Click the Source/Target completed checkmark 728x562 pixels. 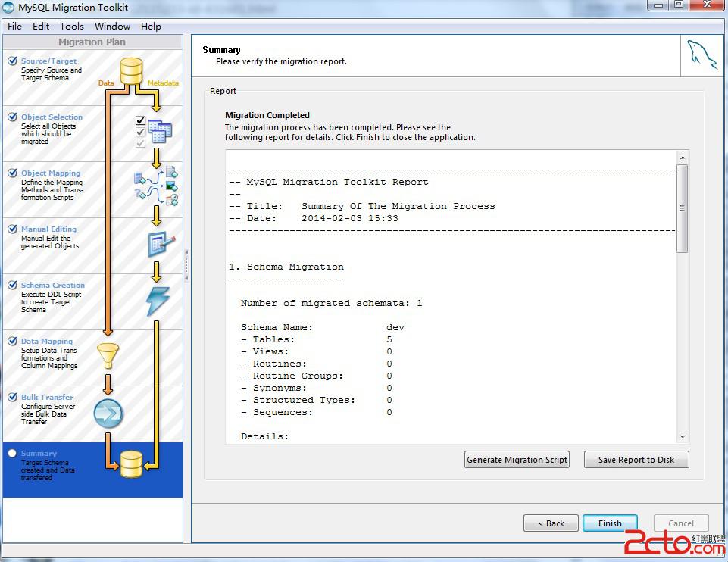coord(13,61)
